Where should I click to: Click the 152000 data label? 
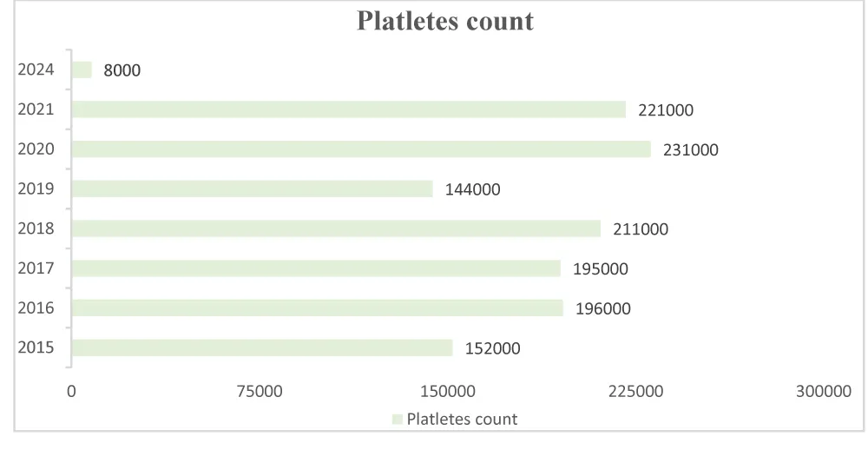(492, 348)
